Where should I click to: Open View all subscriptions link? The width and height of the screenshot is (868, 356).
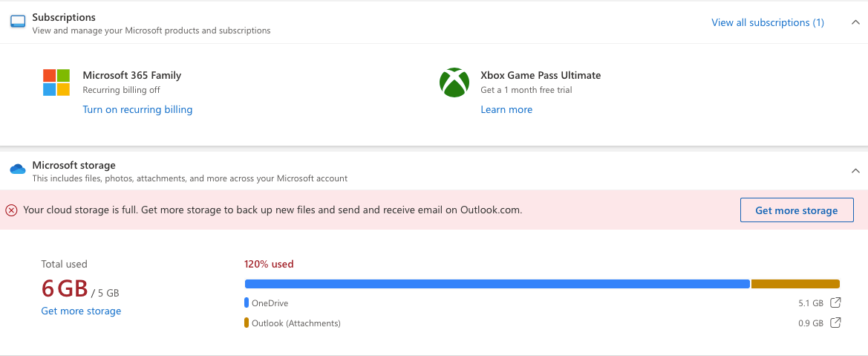pos(767,22)
